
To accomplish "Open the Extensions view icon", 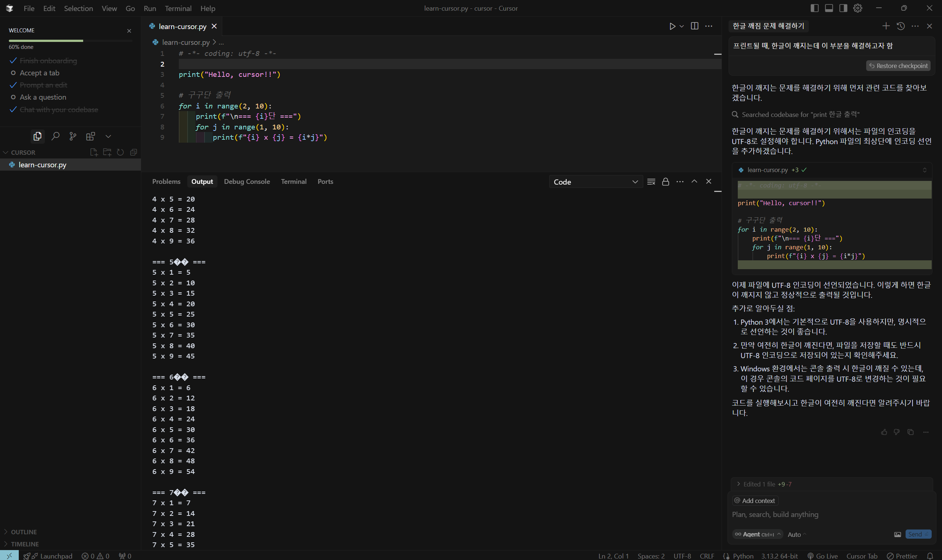I will pos(90,136).
